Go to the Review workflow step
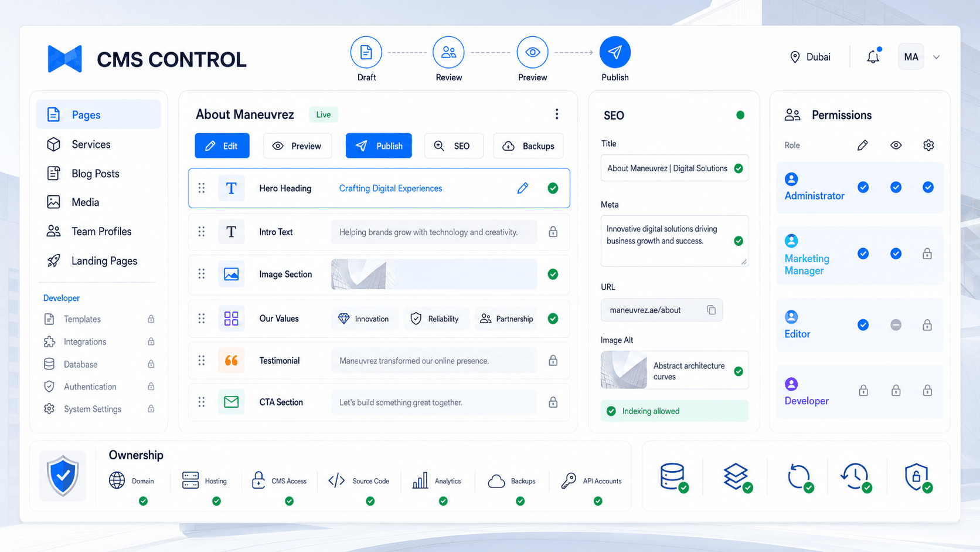This screenshot has width=980, height=552. pyautogui.click(x=448, y=52)
